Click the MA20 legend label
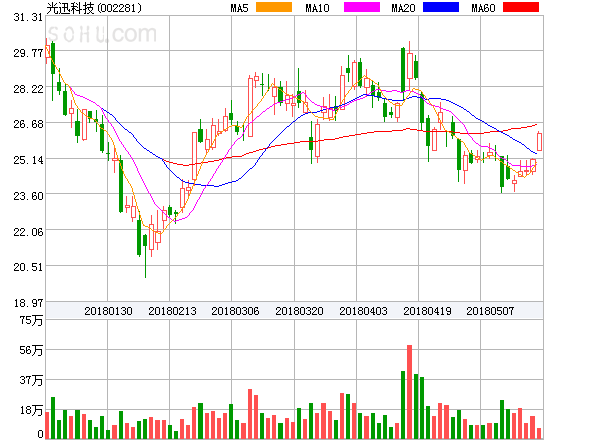 pyautogui.click(x=403, y=8)
